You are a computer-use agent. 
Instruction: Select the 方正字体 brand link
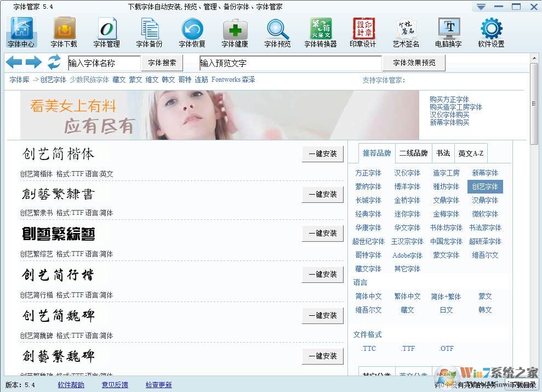(x=368, y=173)
